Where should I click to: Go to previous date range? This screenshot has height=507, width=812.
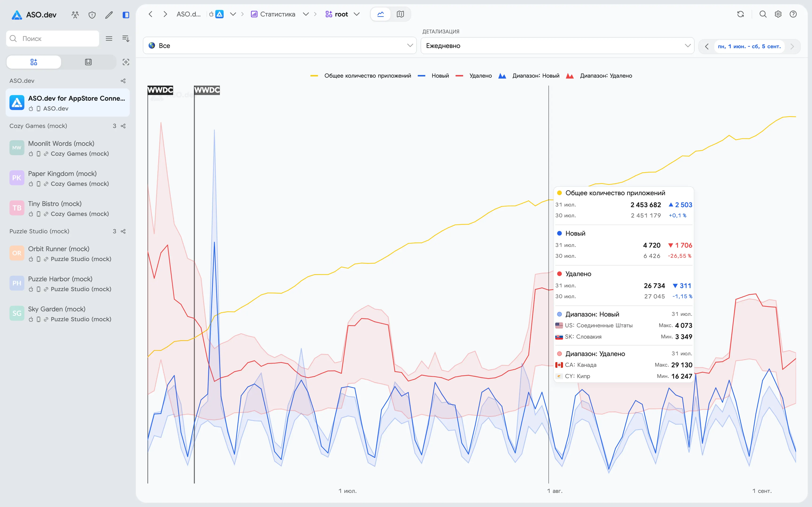[x=707, y=46]
